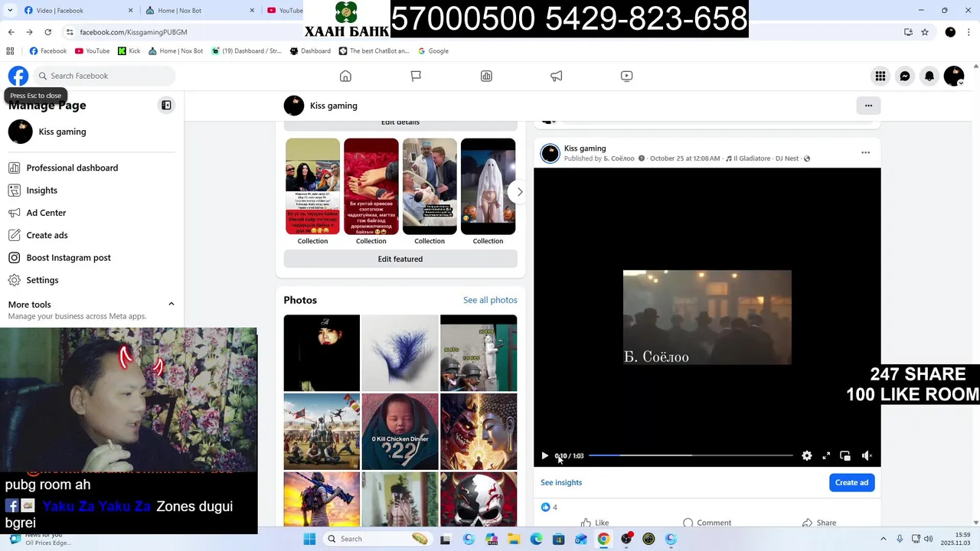This screenshot has width=980, height=551.
Task: Bookmark this page star icon
Action: point(925,32)
